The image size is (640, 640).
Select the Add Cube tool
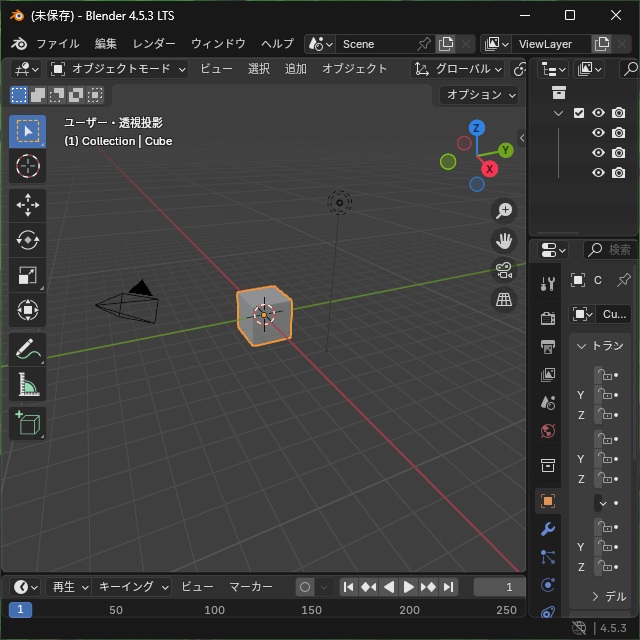coord(27,423)
